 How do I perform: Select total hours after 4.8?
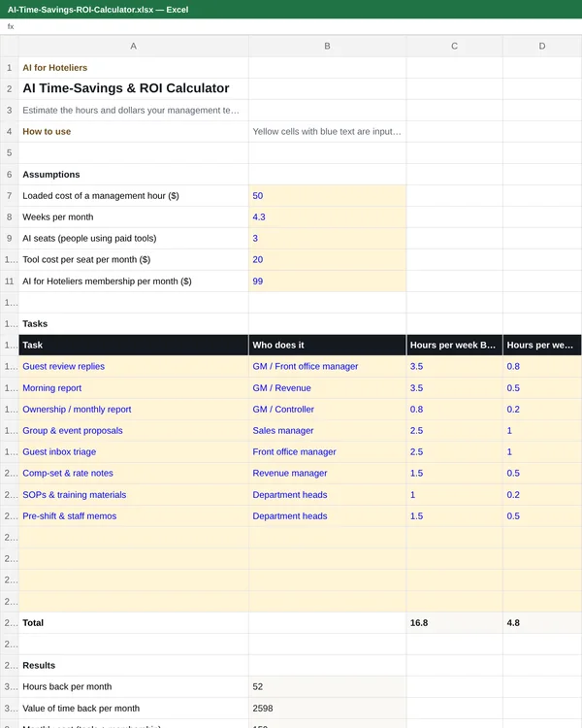tap(542, 622)
